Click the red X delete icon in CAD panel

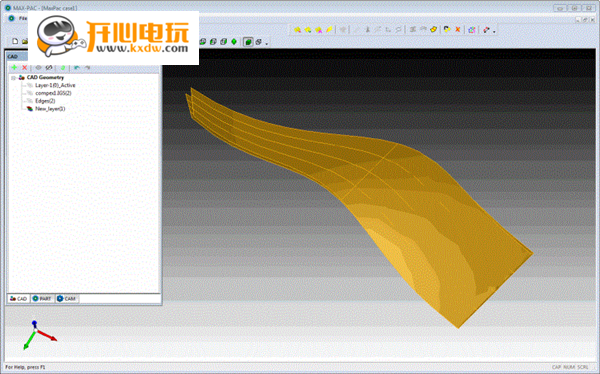[24, 68]
